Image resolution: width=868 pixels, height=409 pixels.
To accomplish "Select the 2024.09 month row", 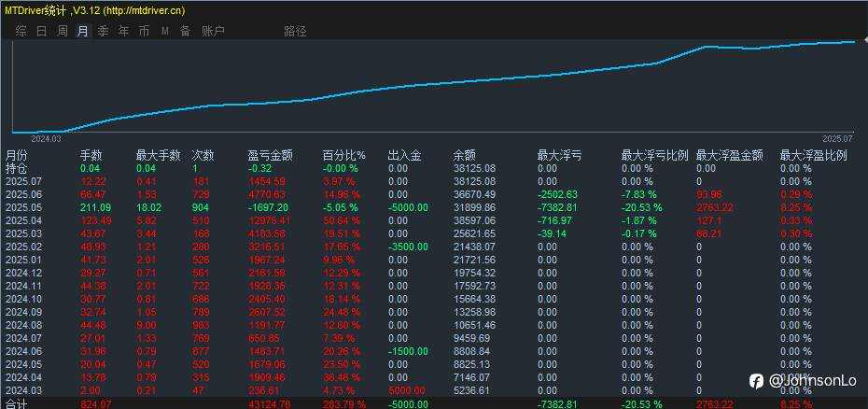I will [23, 312].
